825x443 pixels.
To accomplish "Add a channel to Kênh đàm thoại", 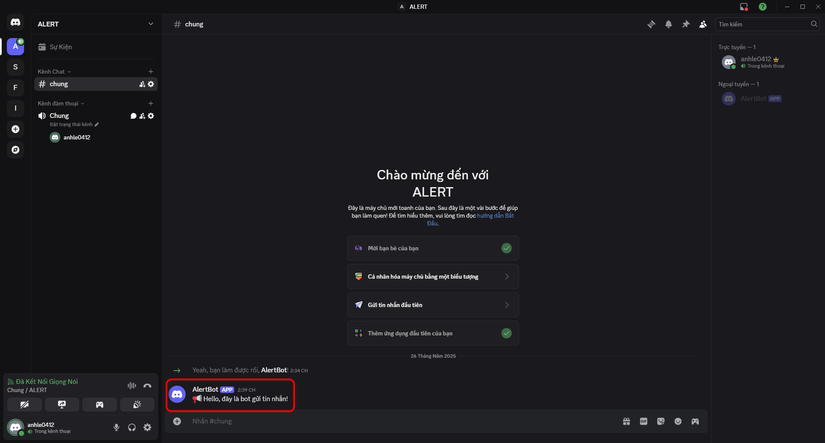I will pyautogui.click(x=150, y=104).
